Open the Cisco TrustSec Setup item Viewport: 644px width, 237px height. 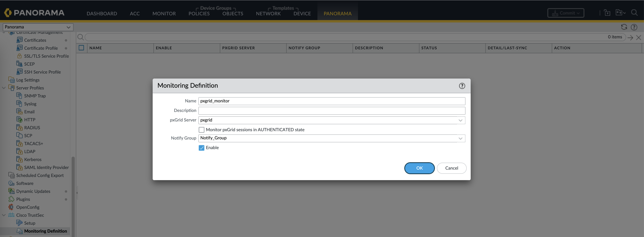pos(29,223)
